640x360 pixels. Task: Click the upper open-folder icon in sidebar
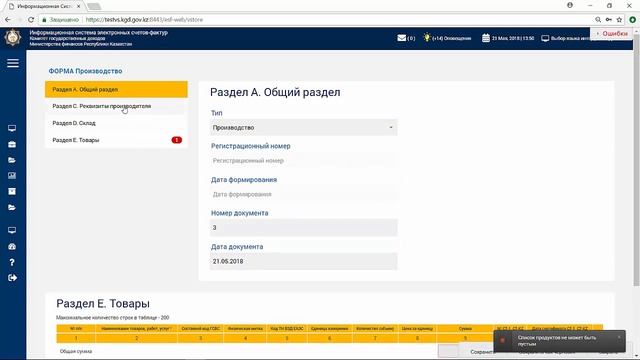[x=12, y=160]
